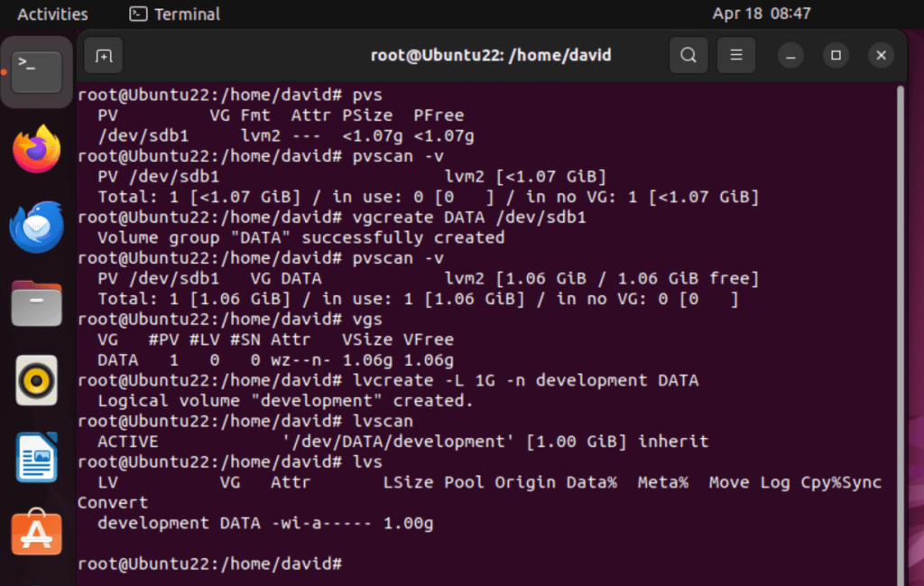This screenshot has width=924, height=586.
Task: Click the terminal vertical scrollbar
Action: [900, 325]
